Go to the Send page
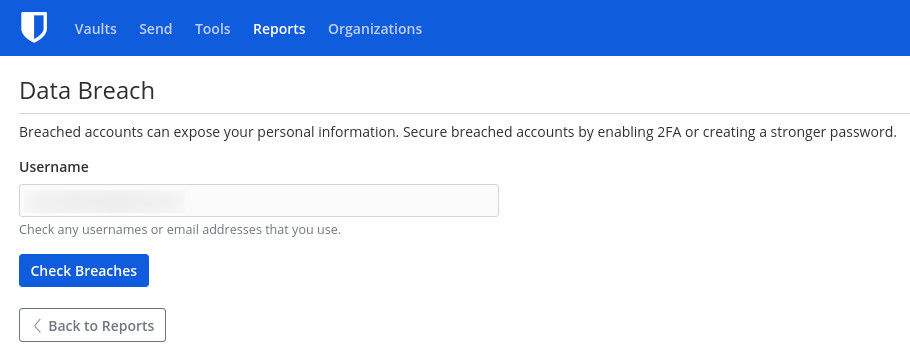 point(156,28)
